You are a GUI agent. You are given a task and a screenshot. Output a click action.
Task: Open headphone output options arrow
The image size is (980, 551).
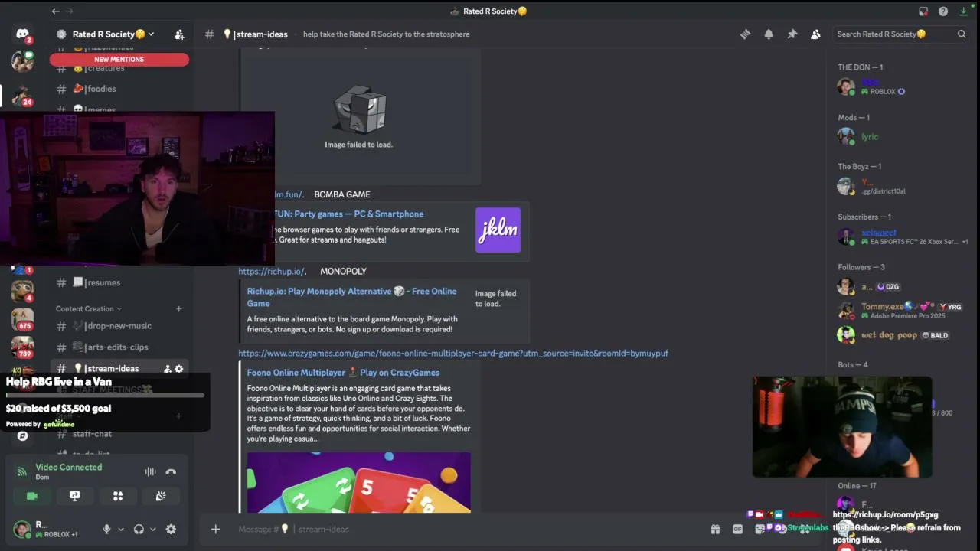click(152, 529)
